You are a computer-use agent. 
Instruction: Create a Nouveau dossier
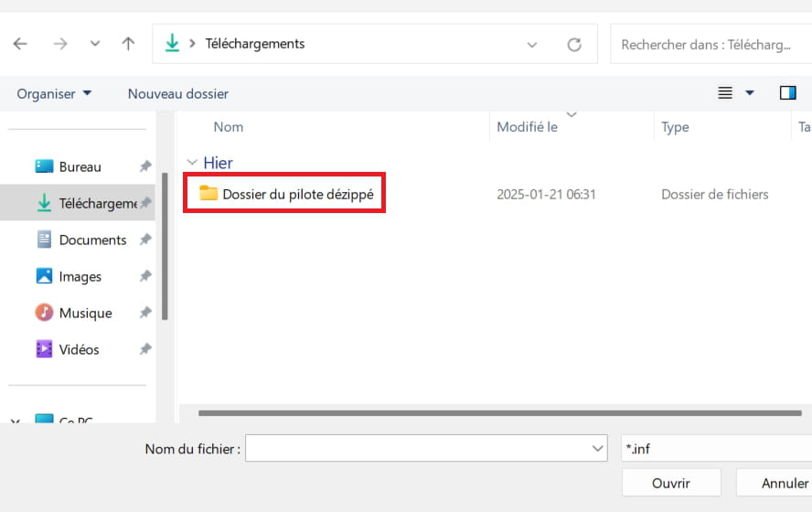tap(178, 93)
